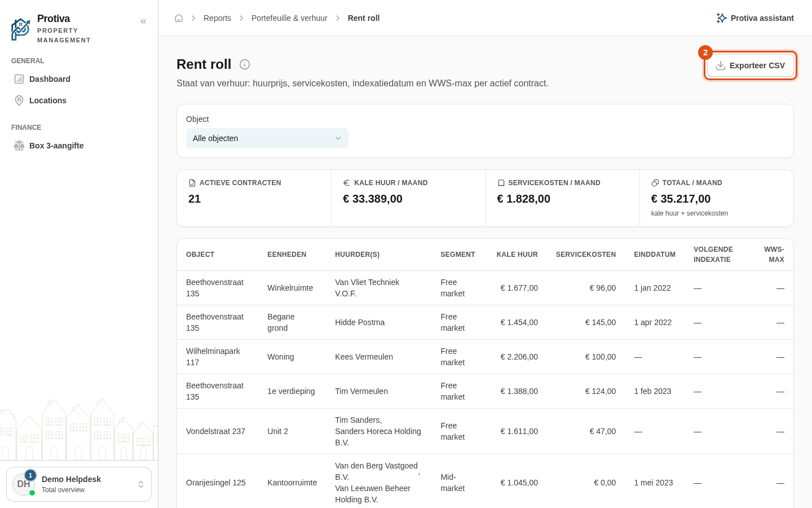This screenshot has height=508, width=812.
Task: Click the Volgende indexatie column header
Action: click(x=713, y=255)
